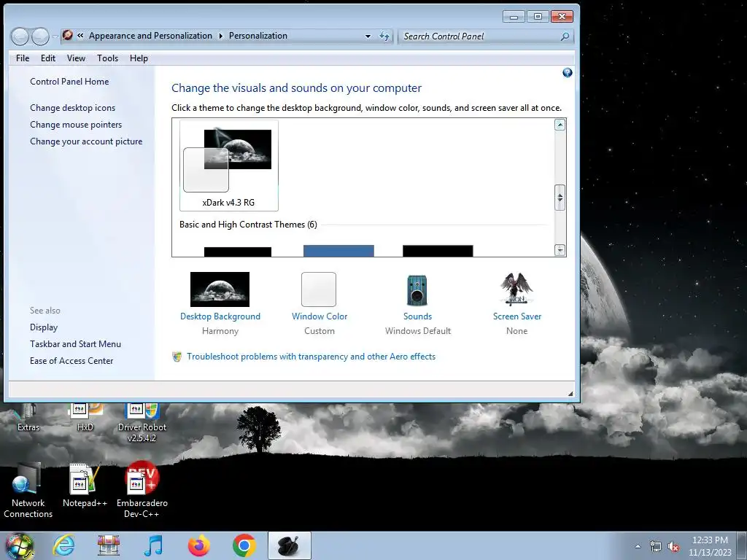Open the Help menu
Image resolution: width=747 pixels, height=560 pixels.
139,58
